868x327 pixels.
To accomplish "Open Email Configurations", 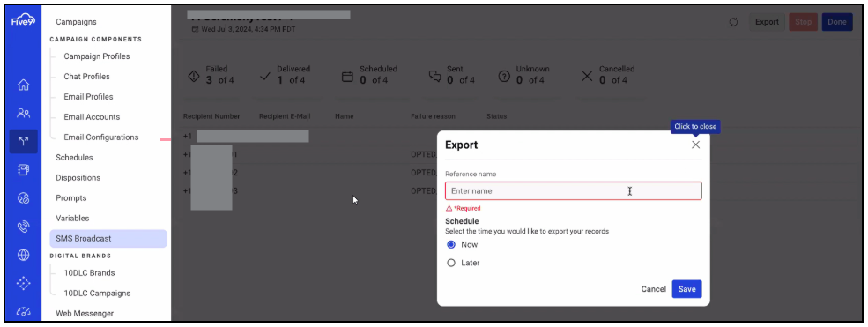I will pos(101,137).
